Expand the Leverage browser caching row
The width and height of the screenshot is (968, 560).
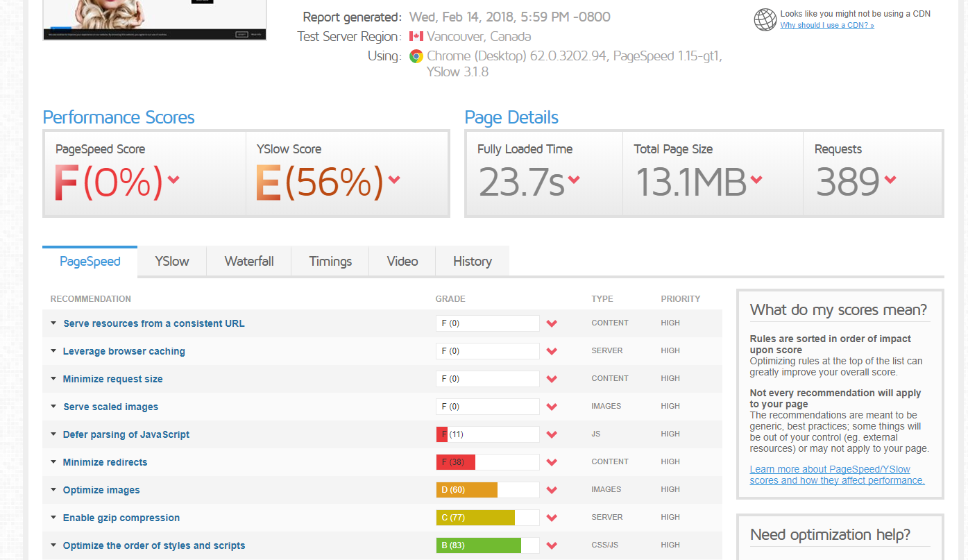124,351
